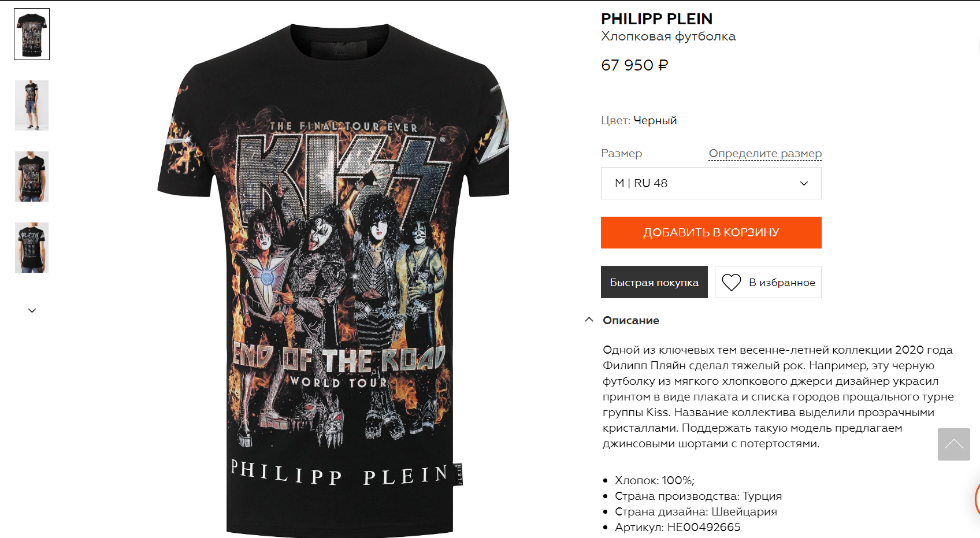Click the scroll-to-top arrow button

coord(953,444)
